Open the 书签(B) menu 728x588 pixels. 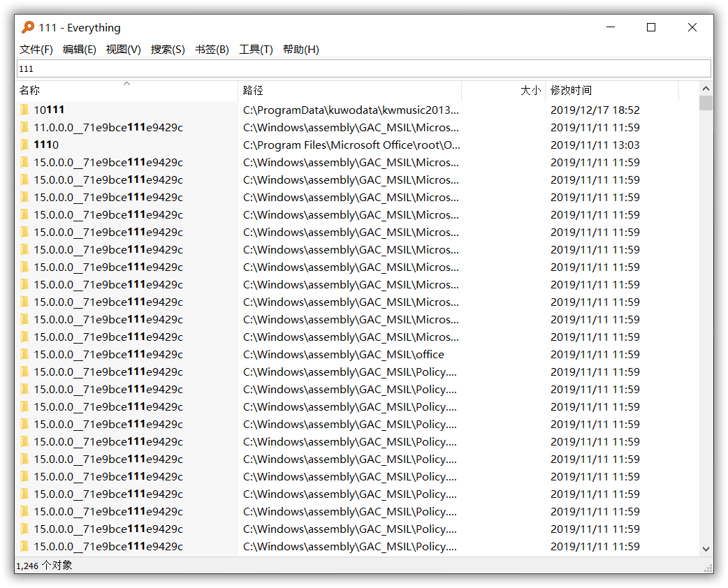(212, 50)
